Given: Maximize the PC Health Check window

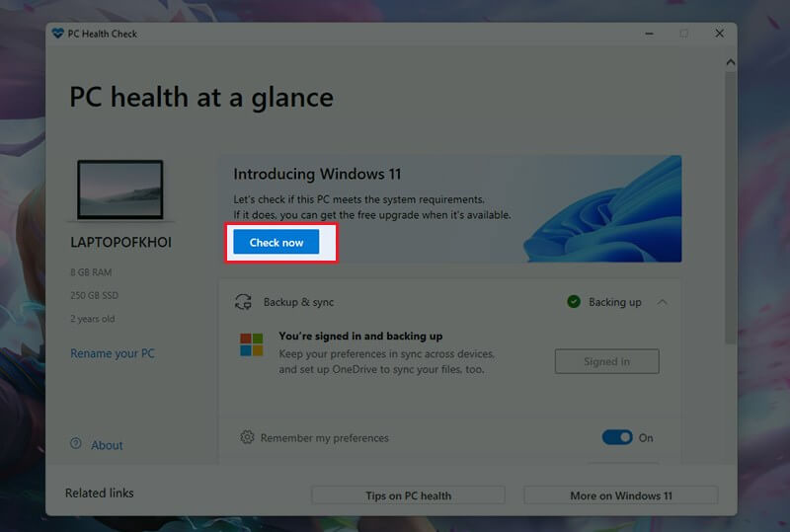Looking at the screenshot, I should click(x=683, y=34).
